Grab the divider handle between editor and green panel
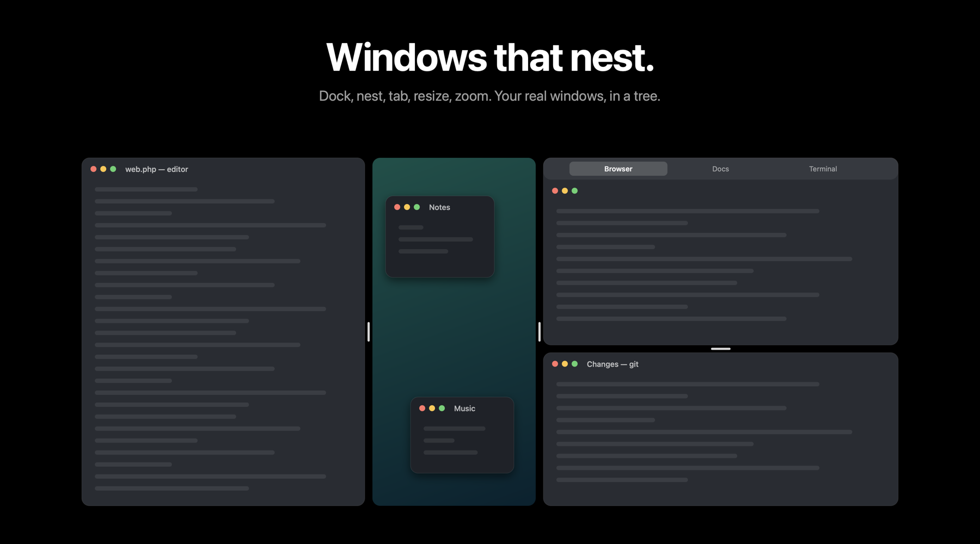 tap(369, 332)
